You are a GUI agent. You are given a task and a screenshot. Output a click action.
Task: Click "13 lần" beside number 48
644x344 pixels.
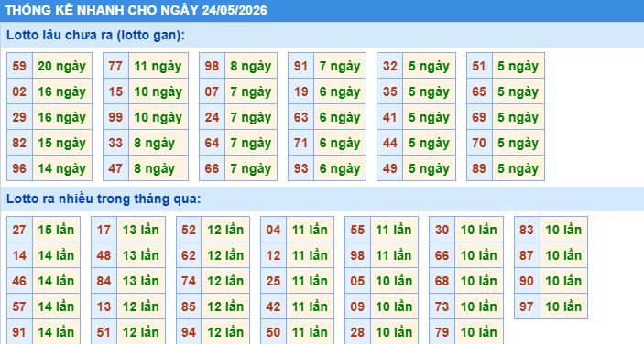pyautogui.click(x=141, y=255)
